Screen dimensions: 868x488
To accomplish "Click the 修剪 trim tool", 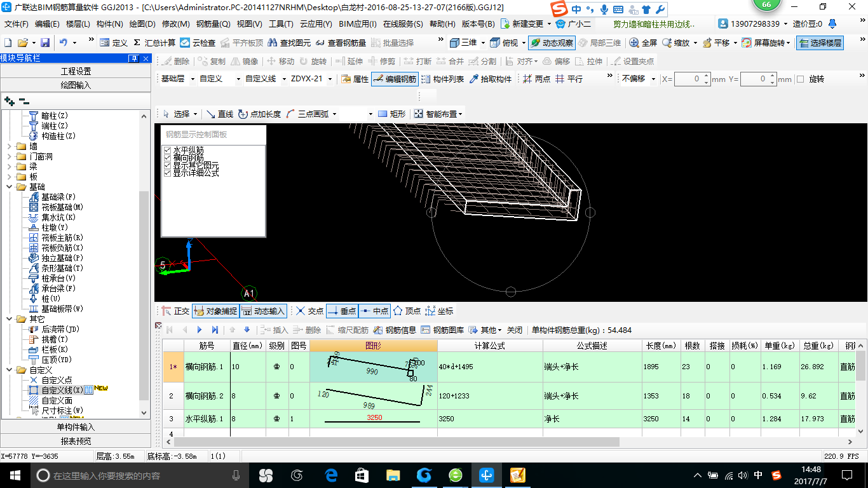I will point(381,61).
